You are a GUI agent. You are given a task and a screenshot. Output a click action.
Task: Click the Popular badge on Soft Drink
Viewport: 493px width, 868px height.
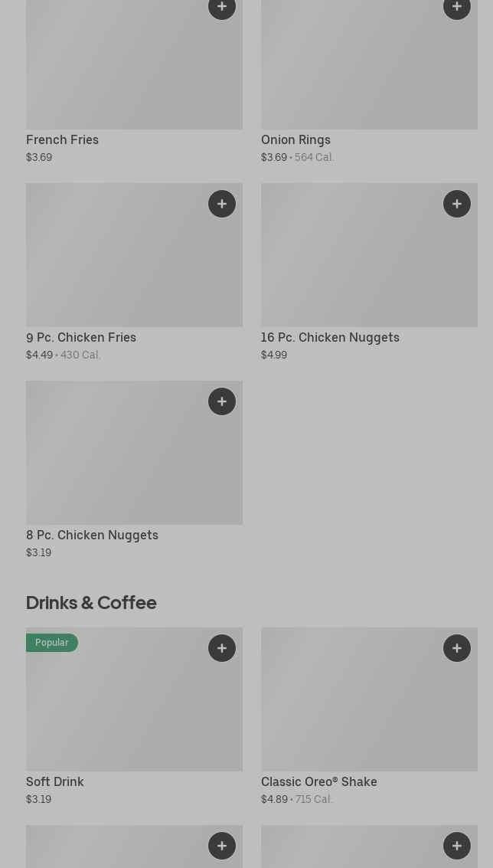pyautogui.click(x=51, y=643)
